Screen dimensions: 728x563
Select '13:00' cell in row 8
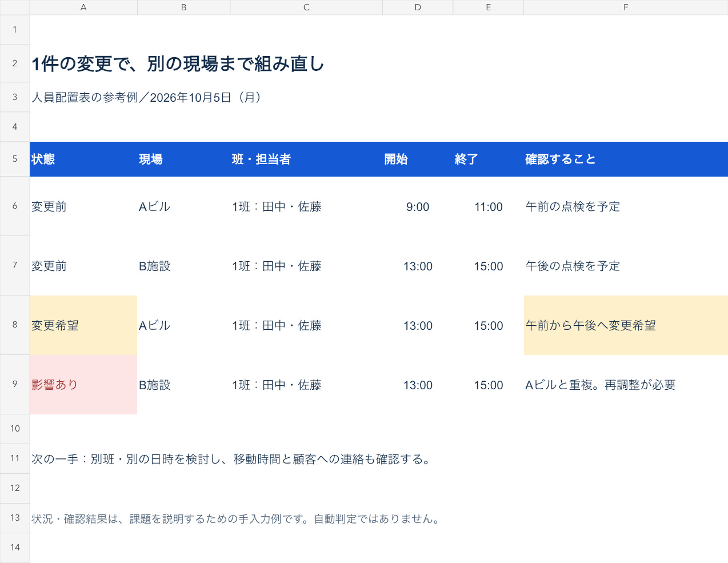click(x=418, y=325)
